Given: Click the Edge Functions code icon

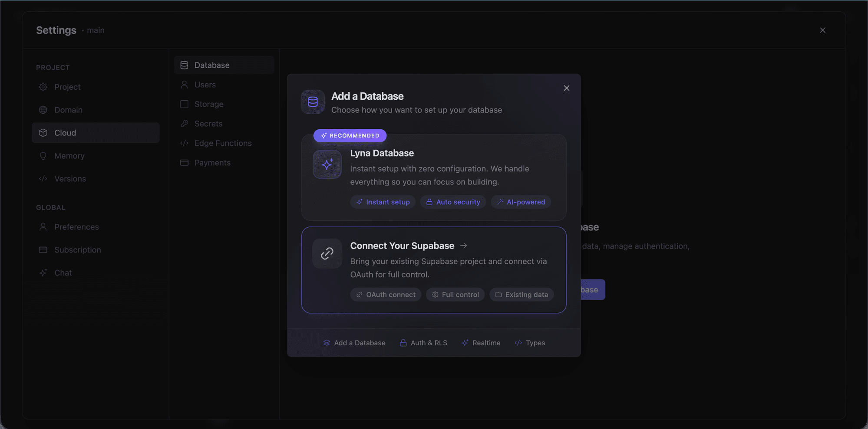Looking at the screenshot, I should (x=184, y=143).
